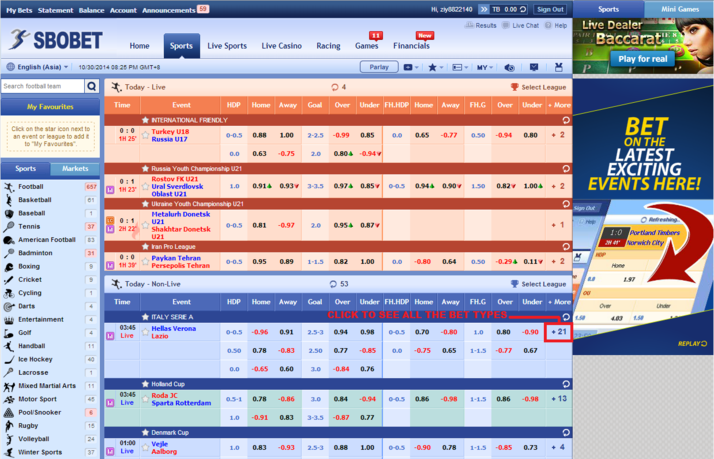This screenshot has width=714, height=459.
Task: Open the view layout dropdown beside Parlay
Action: tap(411, 67)
